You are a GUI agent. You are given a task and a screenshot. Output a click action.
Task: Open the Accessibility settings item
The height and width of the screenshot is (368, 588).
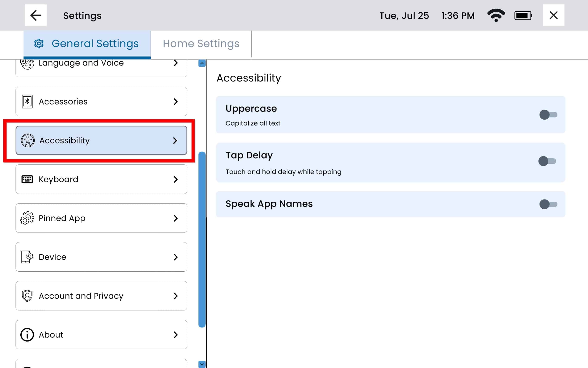coord(101,141)
